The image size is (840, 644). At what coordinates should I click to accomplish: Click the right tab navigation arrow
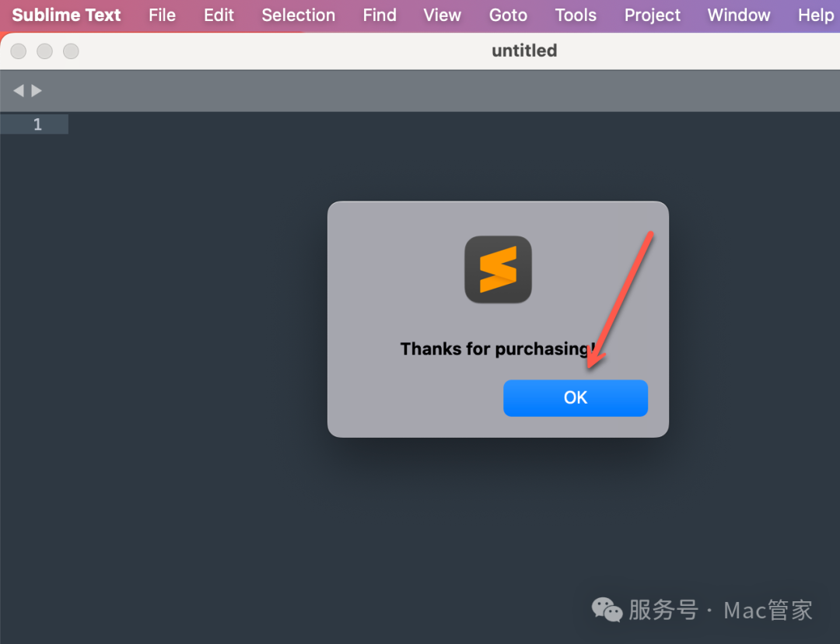coord(37,91)
